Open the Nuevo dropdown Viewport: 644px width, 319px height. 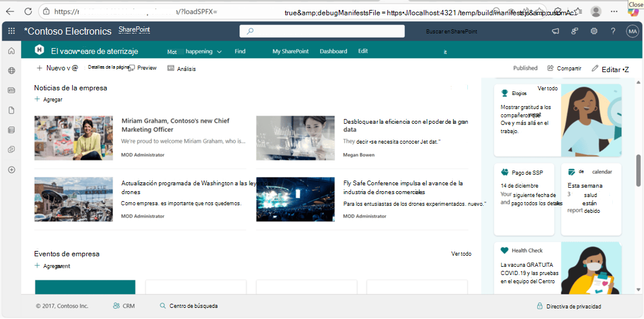point(57,68)
